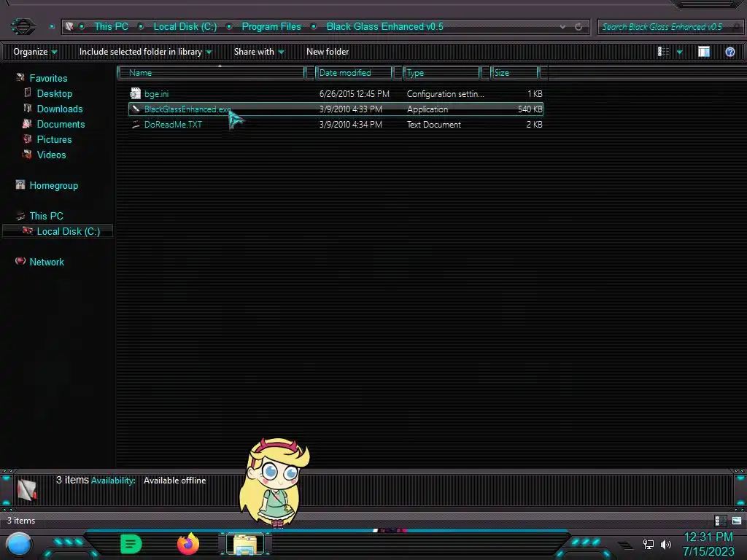Select the BlackGlassEnhanced.exe application icon
Screen dimensions: 747x560
click(x=136, y=109)
